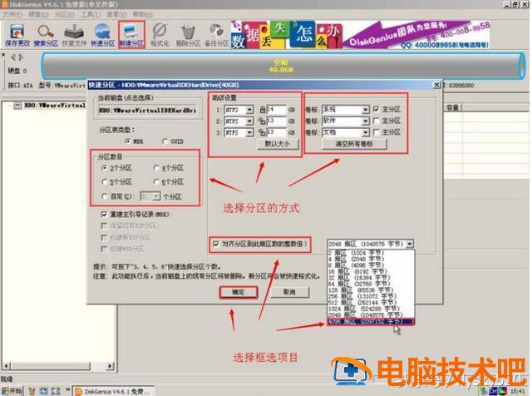The image size is (532, 396).
Task: Open the 搜索分区 search partition tool
Action: tap(46, 35)
